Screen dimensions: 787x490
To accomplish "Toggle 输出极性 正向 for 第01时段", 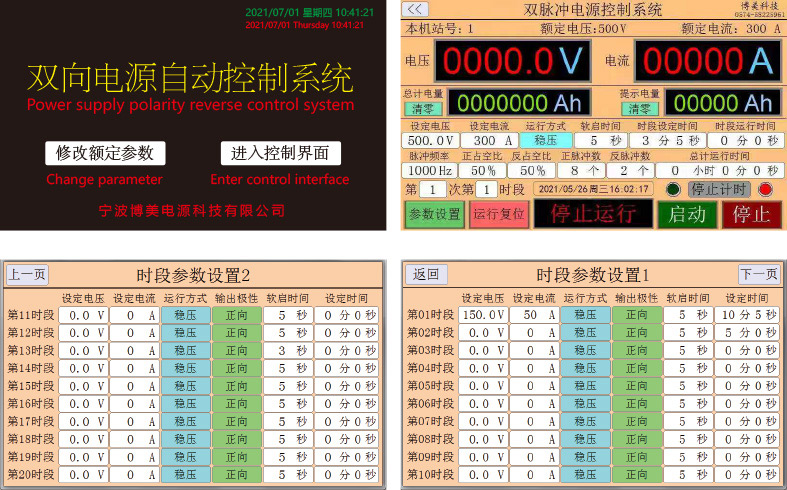I will pyautogui.click(x=636, y=315).
